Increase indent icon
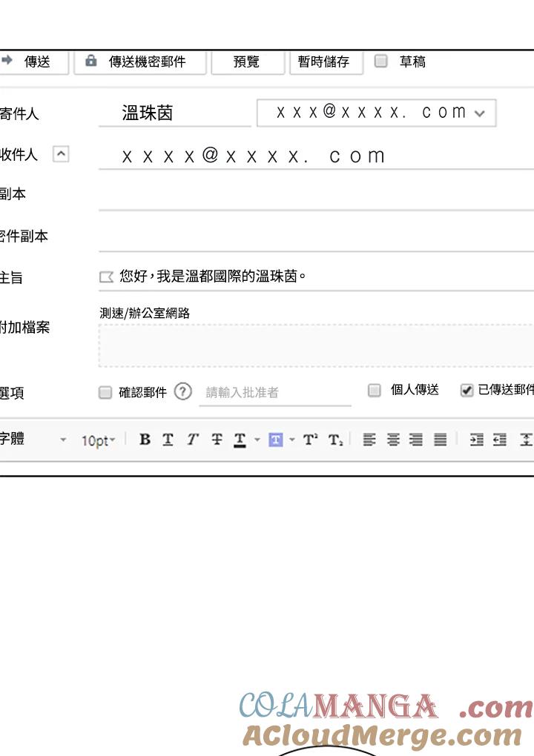Image resolution: width=534 pixels, height=756 pixels. point(477,440)
